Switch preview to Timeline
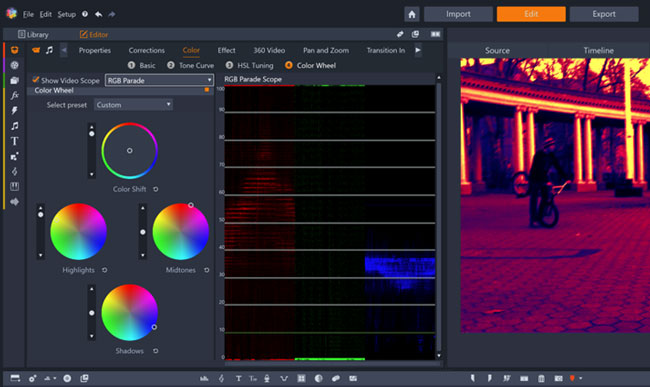The height and width of the screenshot is (387, 650). [598, 51]
